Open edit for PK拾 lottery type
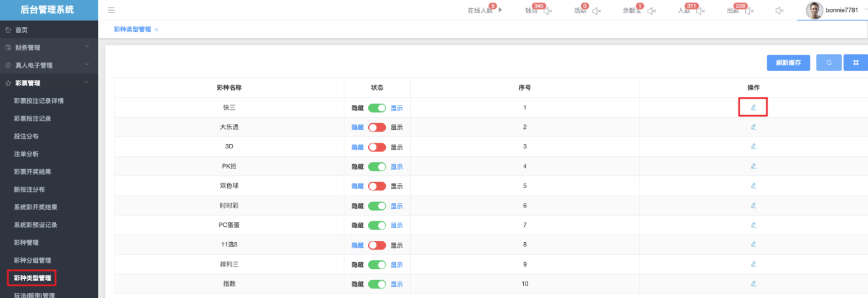The image size is (868, 298). pyautogui.click(x=753, y=166)
